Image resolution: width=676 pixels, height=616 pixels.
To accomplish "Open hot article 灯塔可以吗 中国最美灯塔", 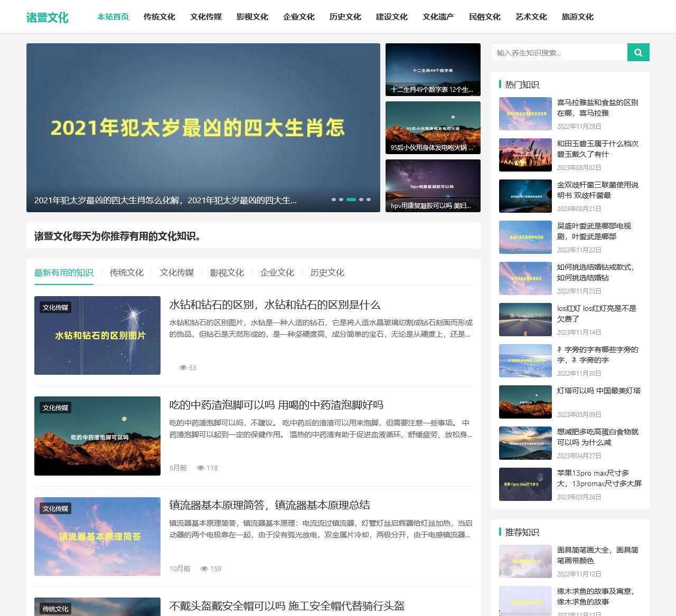I will pyautogui.click(x=599, y=391).
